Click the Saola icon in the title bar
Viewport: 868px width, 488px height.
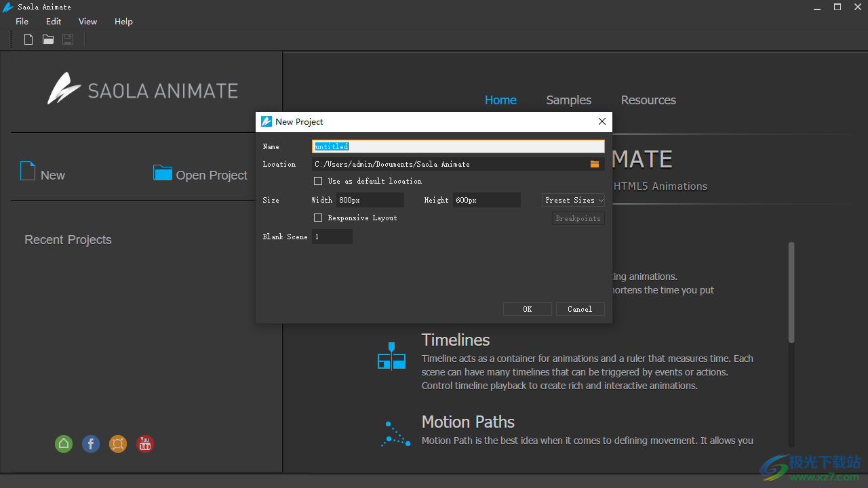pyautogui.click(x=8, y=7)
